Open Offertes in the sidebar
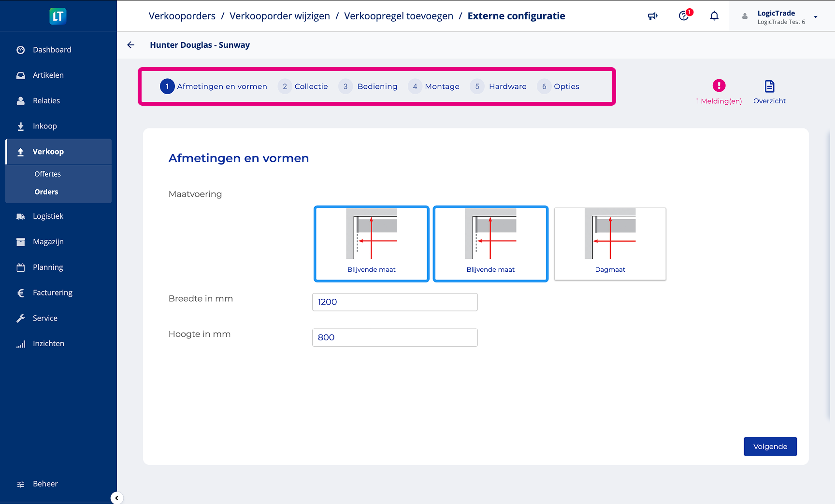 tap(47, 174)
